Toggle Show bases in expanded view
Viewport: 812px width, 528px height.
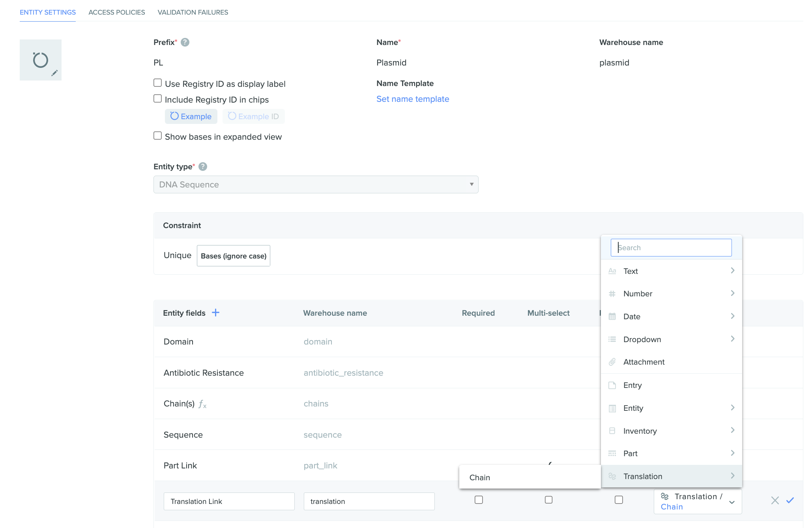click(158, 136)
